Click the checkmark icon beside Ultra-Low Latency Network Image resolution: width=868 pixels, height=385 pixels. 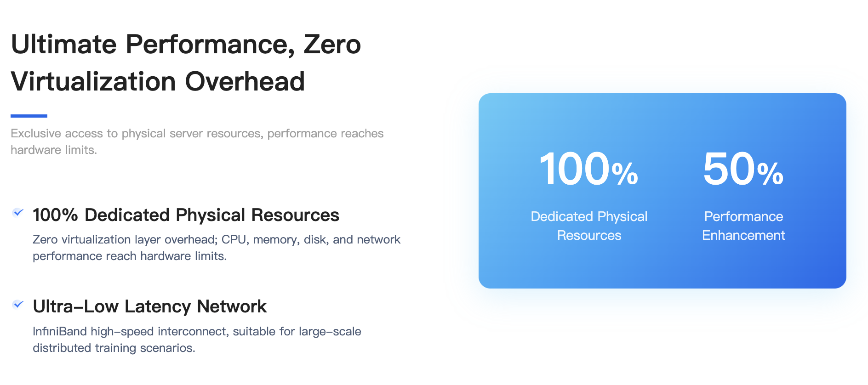18,304
